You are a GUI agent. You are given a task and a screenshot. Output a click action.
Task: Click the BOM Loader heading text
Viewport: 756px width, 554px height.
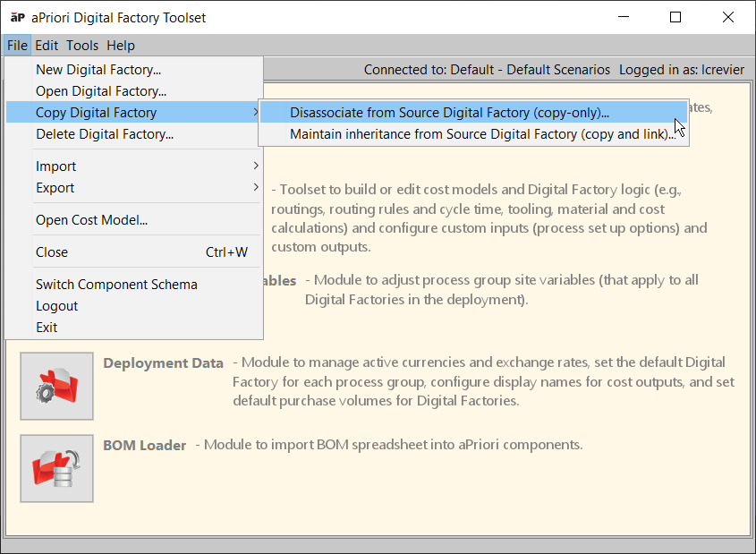pos(145,446)
